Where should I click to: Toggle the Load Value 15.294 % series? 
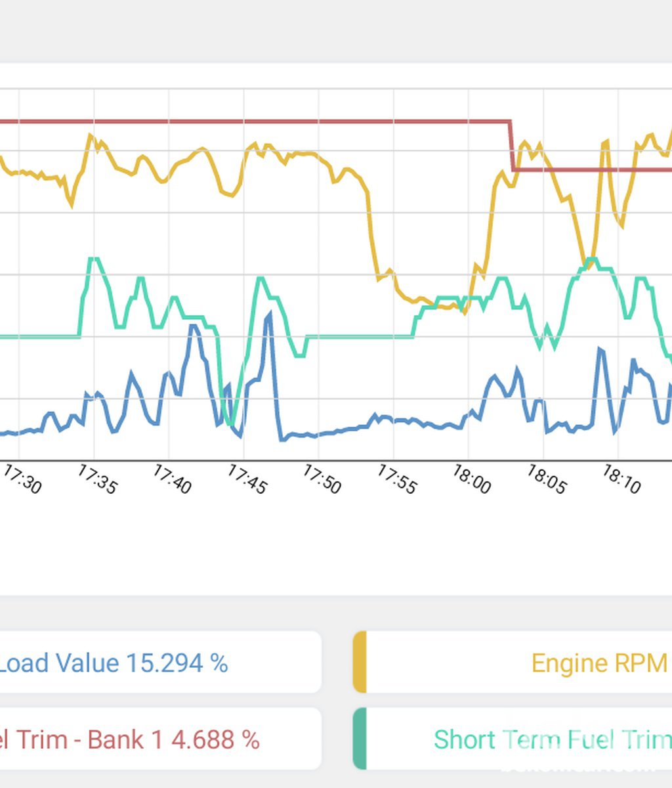pyautogui.click(x=113, y=663)
